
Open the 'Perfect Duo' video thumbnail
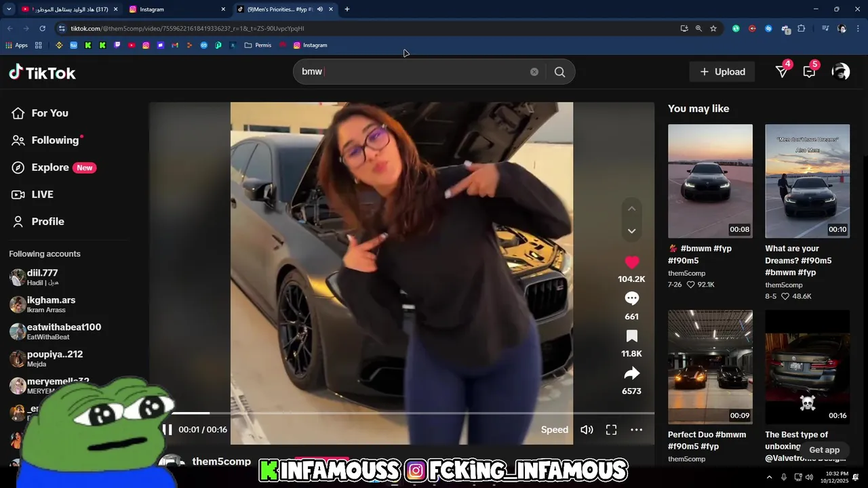tap(710, 367)
